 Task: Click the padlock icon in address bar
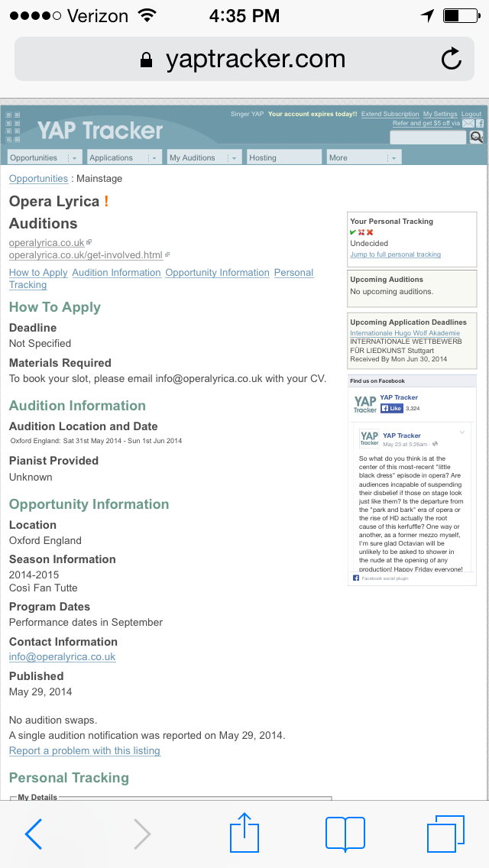pos(146,60)
